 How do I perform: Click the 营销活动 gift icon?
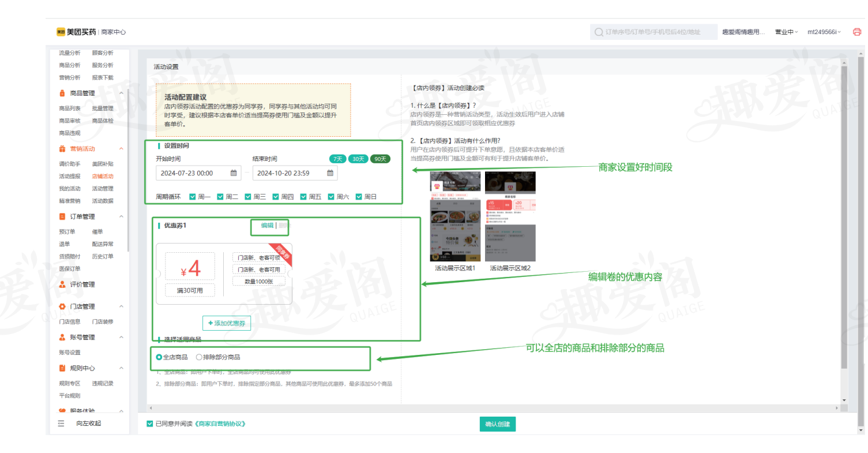point(62,149)
